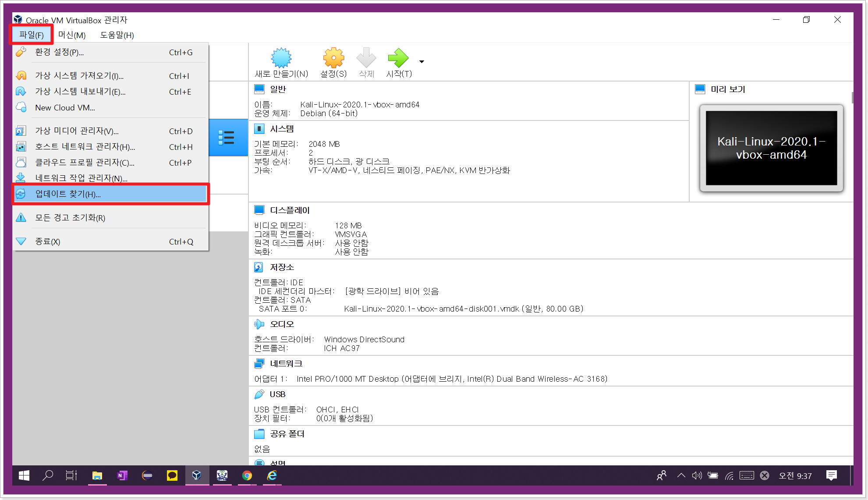The width and height of the screenshot is (868, 500).
Task: Select 종료(X) to quit VirtualBox
Action: (x=110, y=241)
